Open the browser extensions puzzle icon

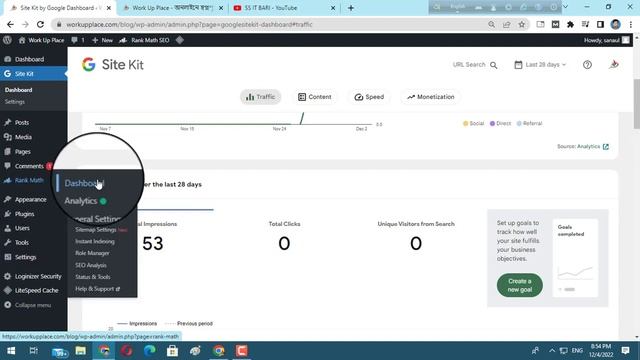tap(570, 24)
